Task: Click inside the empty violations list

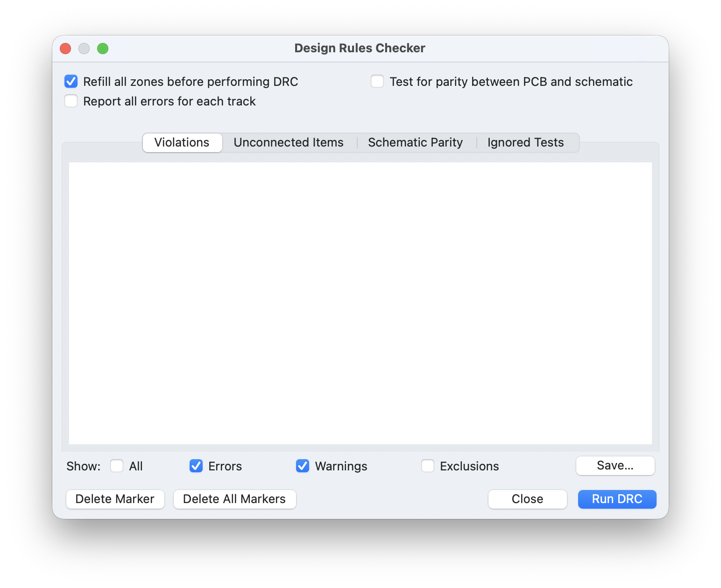Action: tap(360, 303)
